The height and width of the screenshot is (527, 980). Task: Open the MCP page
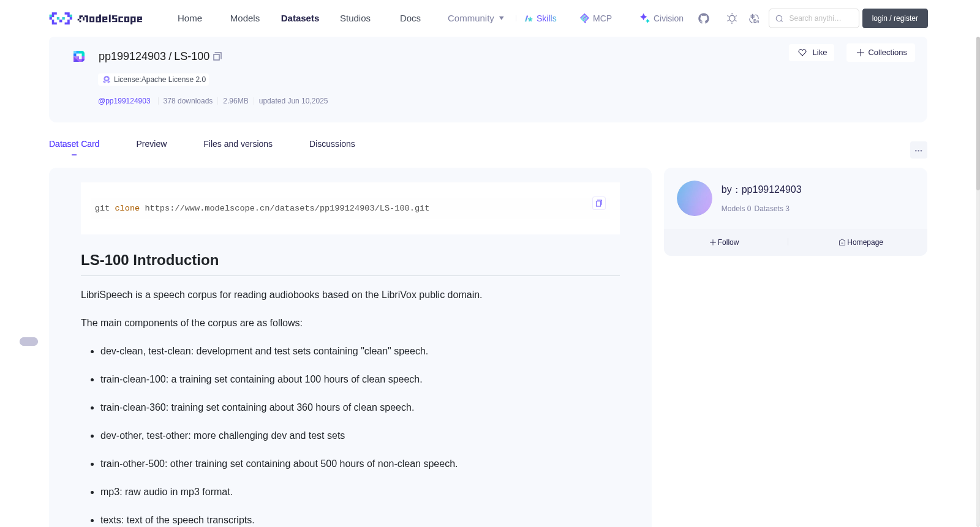[596, 18]
